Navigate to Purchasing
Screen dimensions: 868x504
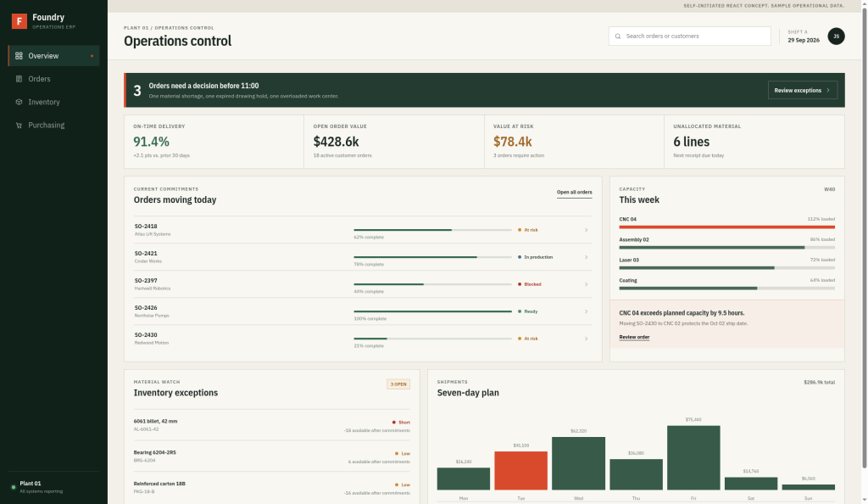53,126
